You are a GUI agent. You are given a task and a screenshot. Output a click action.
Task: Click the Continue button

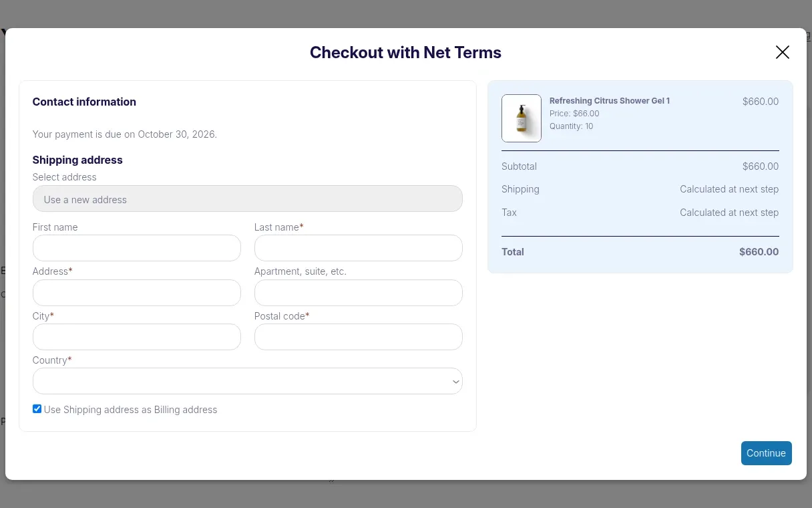point(766,453)
